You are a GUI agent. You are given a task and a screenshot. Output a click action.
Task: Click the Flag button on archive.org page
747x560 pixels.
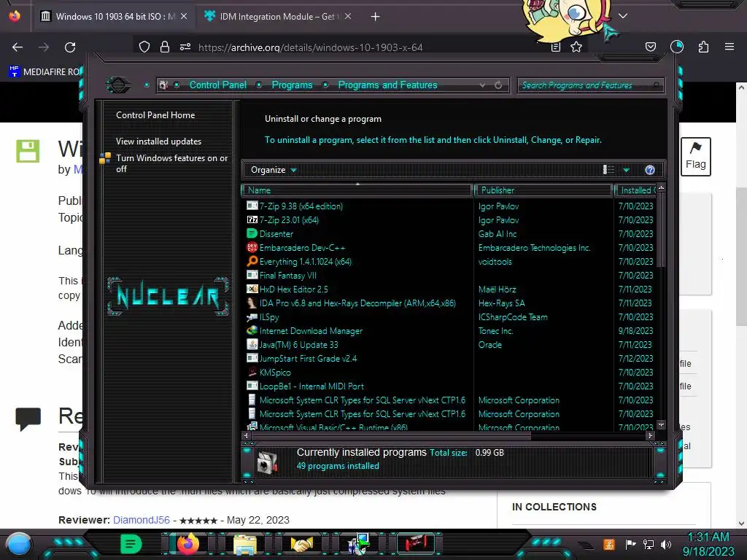tap(695, 157)
